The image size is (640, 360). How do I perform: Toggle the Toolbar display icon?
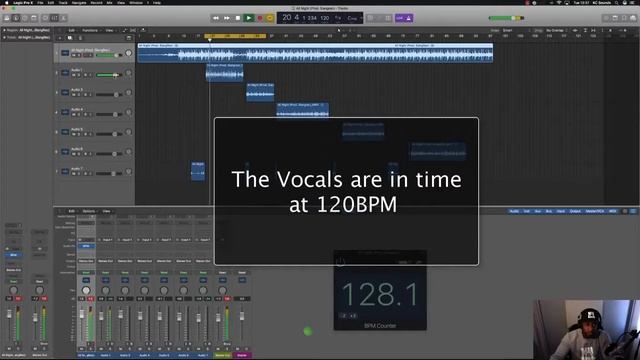34,18
